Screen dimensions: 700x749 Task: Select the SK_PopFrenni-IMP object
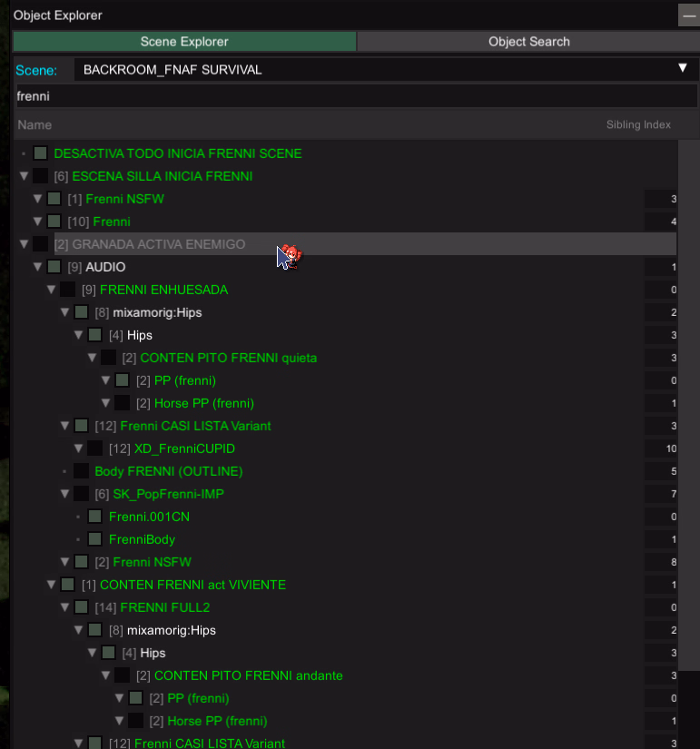pos(168,494)
